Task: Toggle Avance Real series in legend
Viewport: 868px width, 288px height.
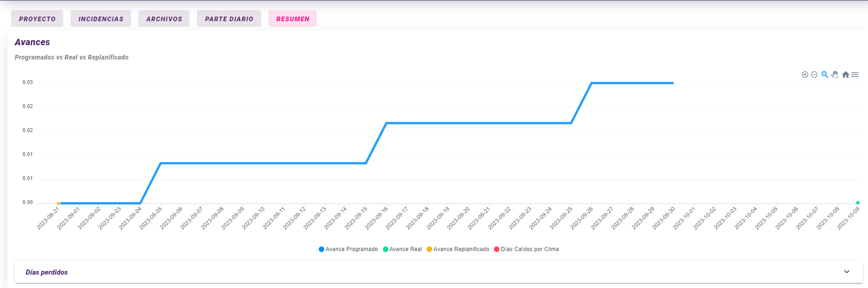Action: pyautogui.click(x=402, y=249)
